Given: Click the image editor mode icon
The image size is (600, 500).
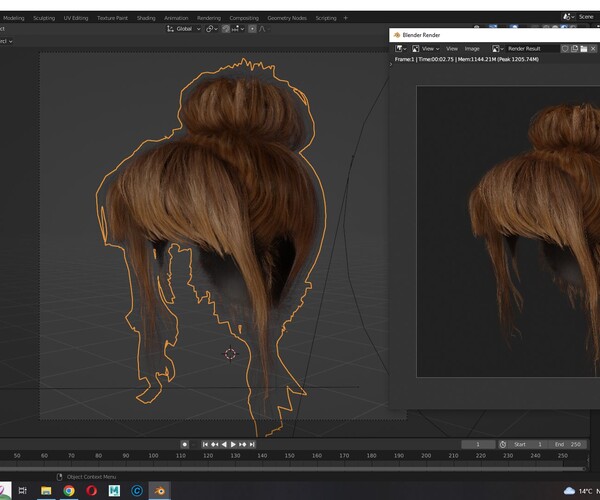Looking at the screenshot, I should [416, 49].
